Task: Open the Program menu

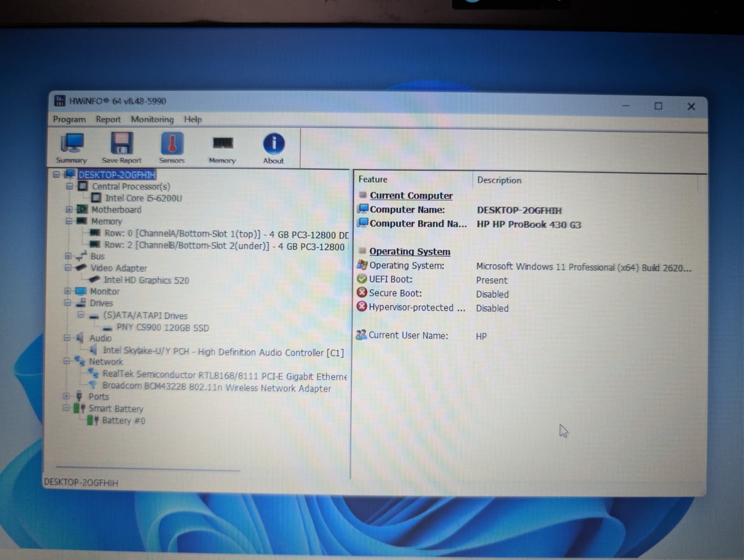Action: 69,119
